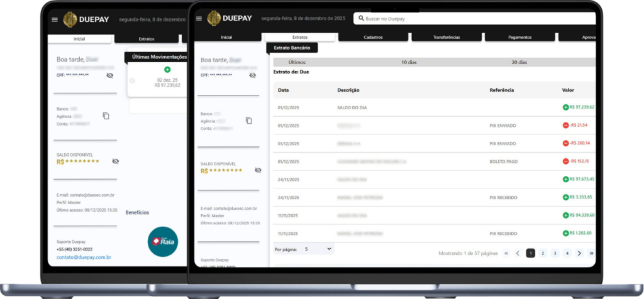644x299 pixels.
Task: Click R$ 97.239,62 amount on the 02 dez. 25 card
Action: click(x=167, y=85)
